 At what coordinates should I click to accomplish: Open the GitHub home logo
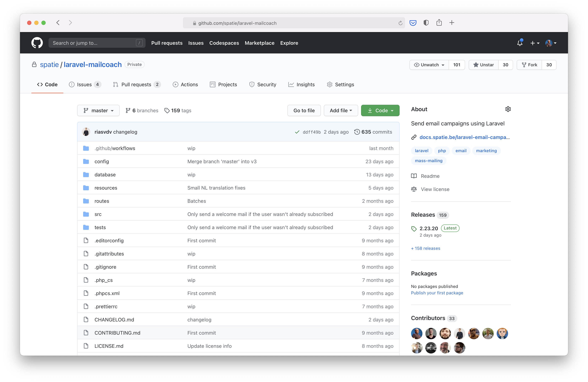coord(37,43)
